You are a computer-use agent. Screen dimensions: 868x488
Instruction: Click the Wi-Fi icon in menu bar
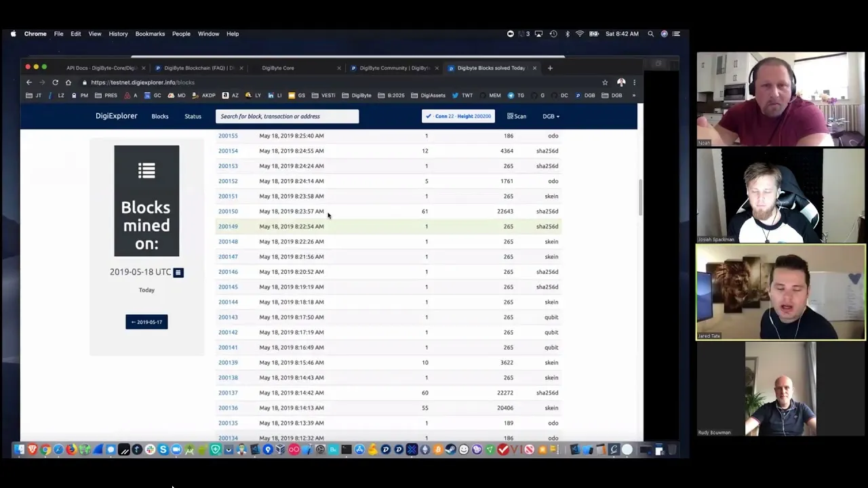580,34
